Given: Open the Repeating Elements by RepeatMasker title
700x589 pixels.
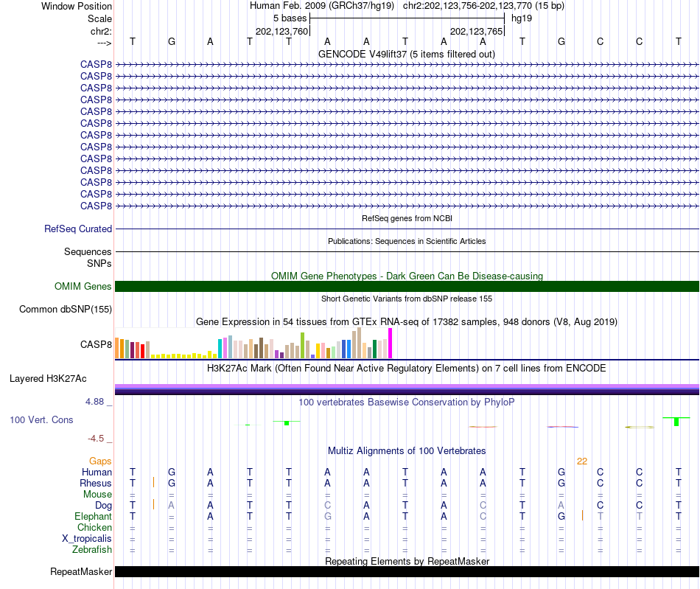Looking at the screenshot, I should pyautogui.click(x=407, y=561).
